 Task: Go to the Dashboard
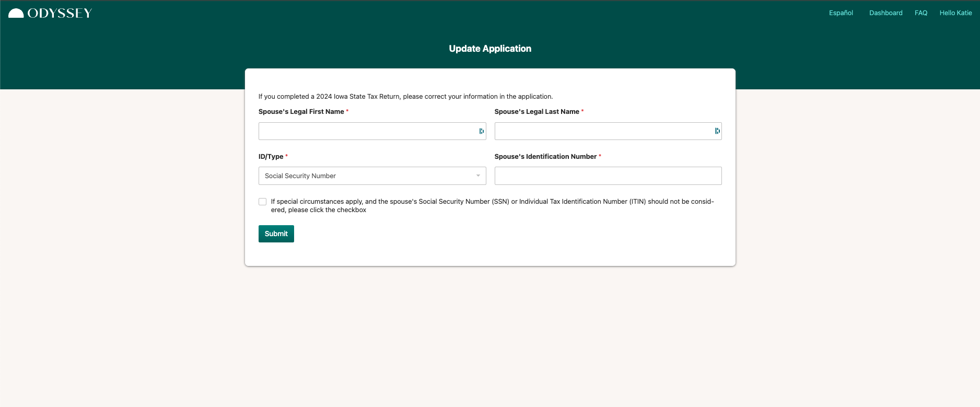[885, 13]
